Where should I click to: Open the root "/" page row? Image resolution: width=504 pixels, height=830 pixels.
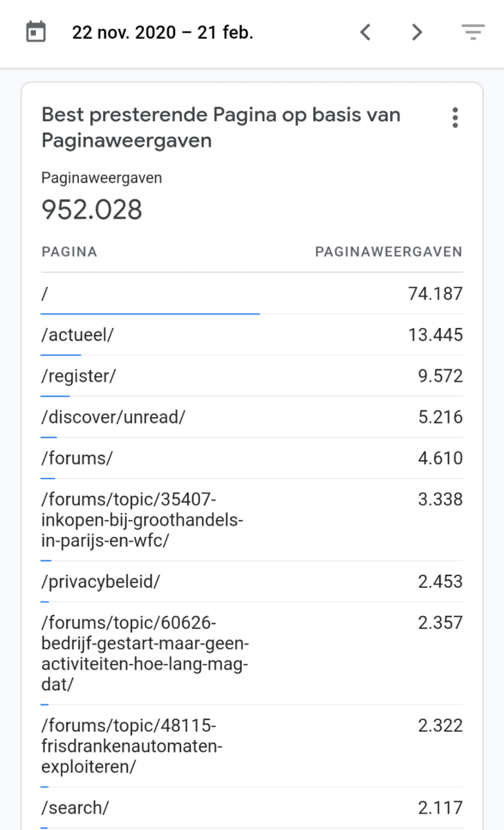(252, 294)
